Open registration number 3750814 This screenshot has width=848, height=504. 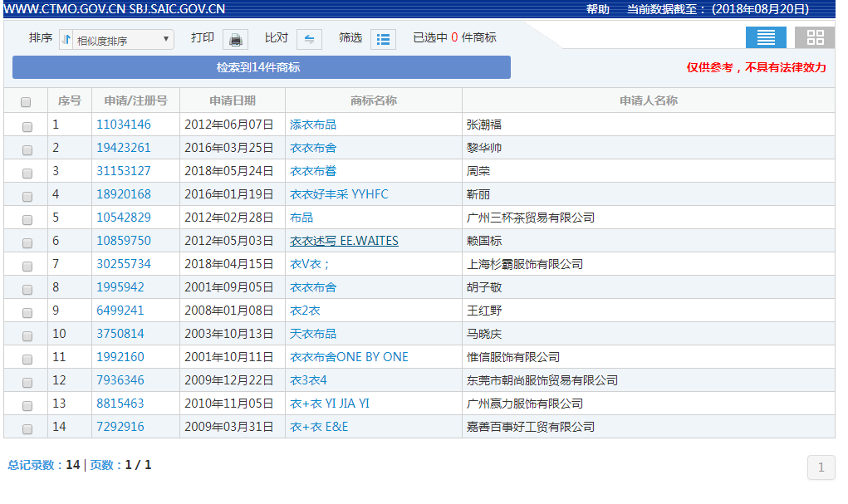coord(120,334)
